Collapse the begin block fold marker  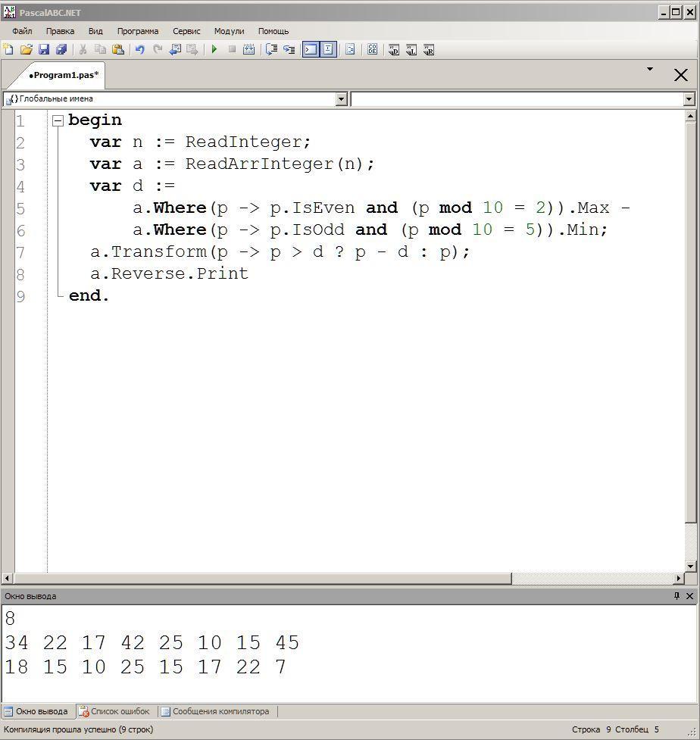[58, 121]
